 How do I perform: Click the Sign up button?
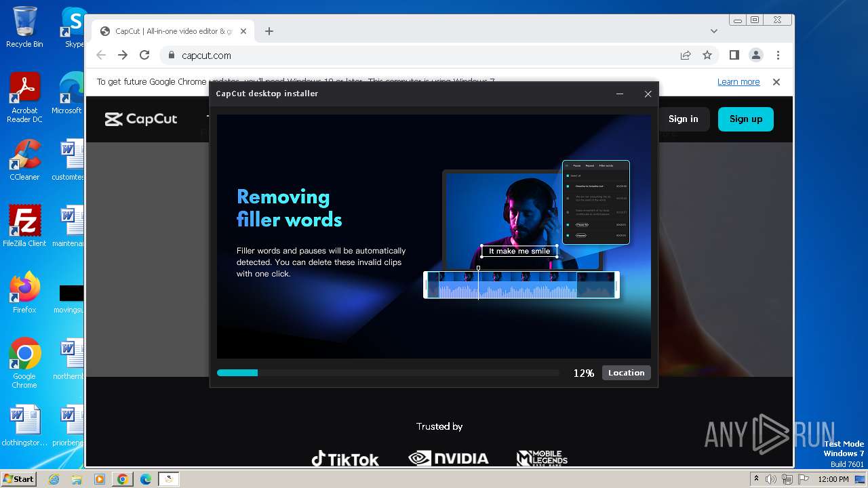[x=746, y=119]
